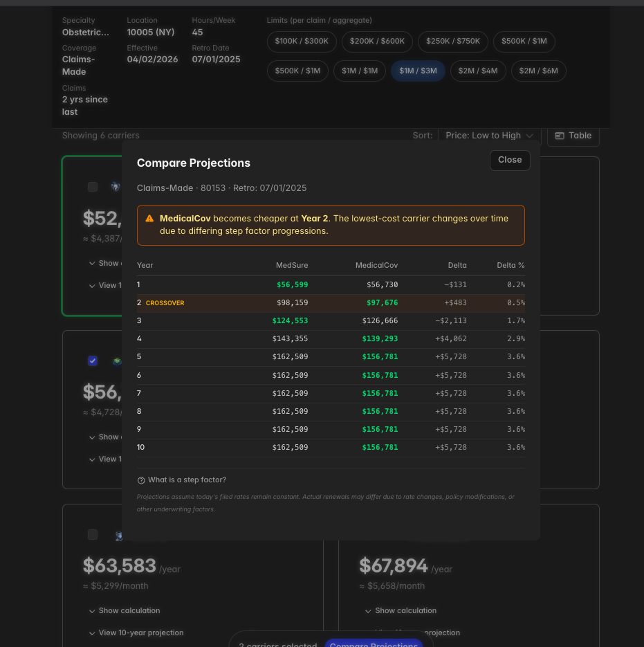This screenshot has height=647, width=644.
Task: Click the chevron beside $67,894 Show calculation
Action: 367,611
